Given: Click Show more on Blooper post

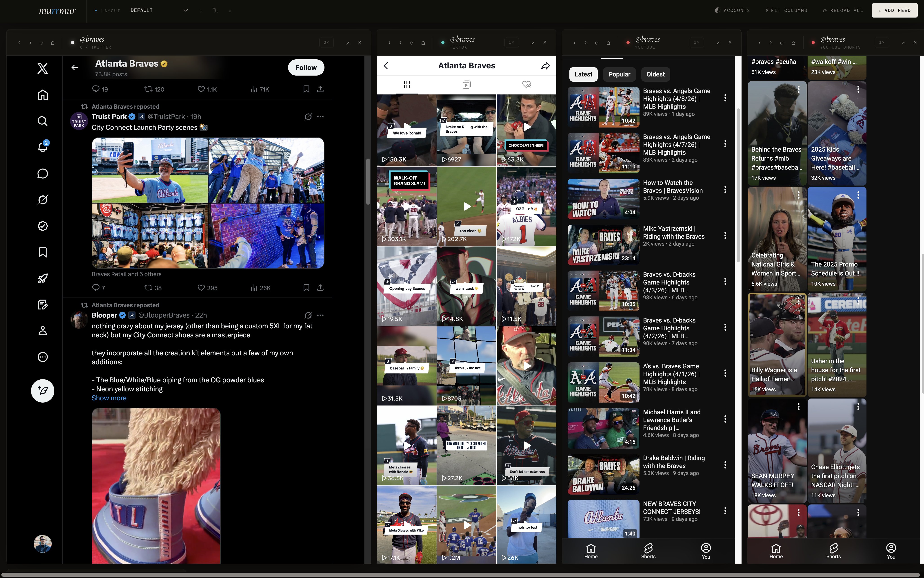Looking at the screenshot, I should click(109, 398).
